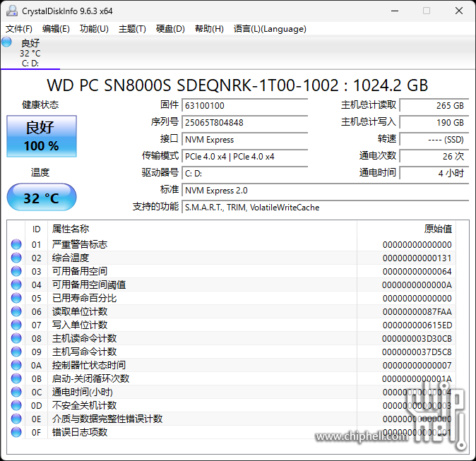Click raw value 0000000037D5C8
The height and width of the screenshot is (461, 476).
417,352
